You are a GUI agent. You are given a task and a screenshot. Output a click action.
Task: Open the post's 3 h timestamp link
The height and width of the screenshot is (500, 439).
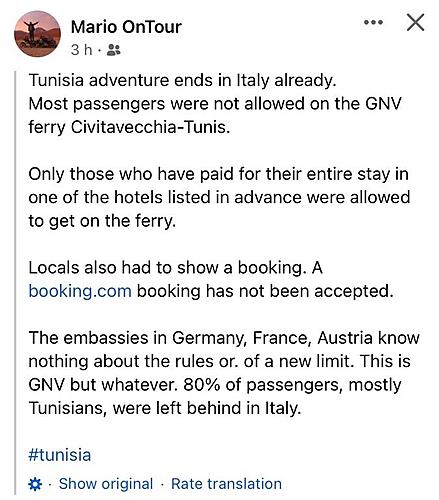point(81,50)
